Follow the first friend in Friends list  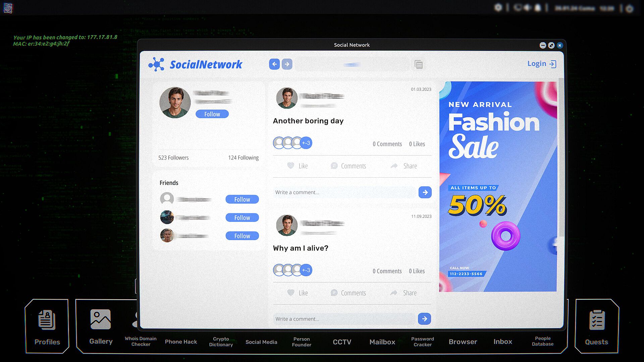[x=242, y=199]
